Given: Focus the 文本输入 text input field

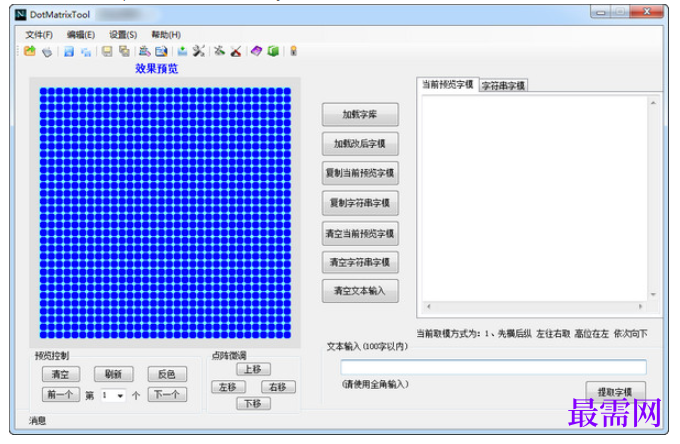Looking at the screenshot, I should (494, 367).
